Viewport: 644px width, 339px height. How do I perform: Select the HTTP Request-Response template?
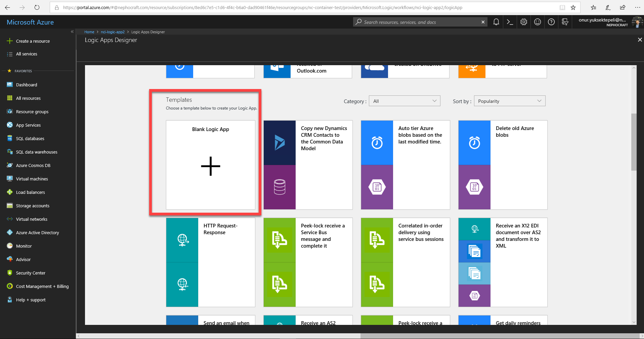point(211,262)
